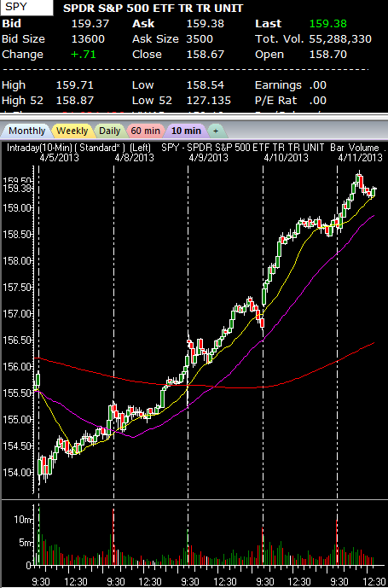Click the High value 159.71
Screen dimensions: 388x588
(74, 85)
